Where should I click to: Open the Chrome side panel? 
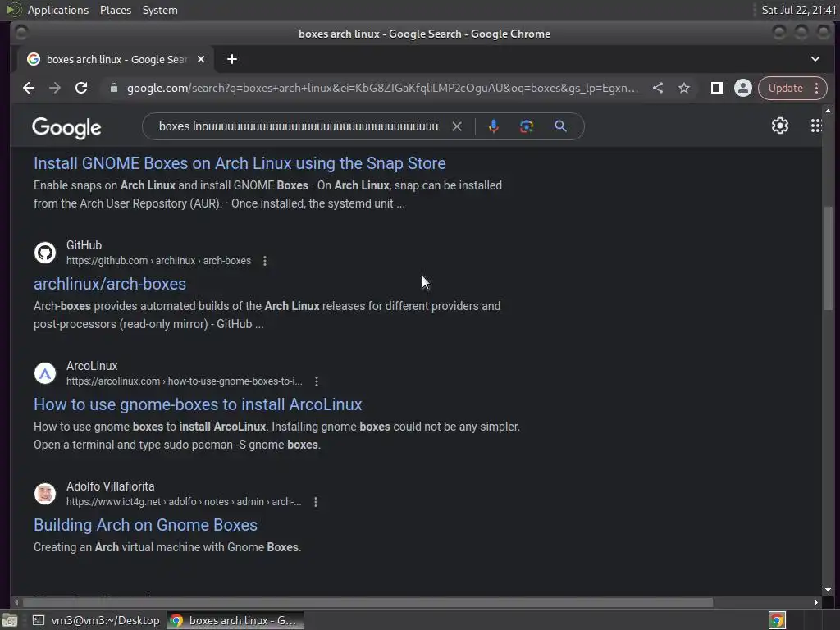point(717,88)
